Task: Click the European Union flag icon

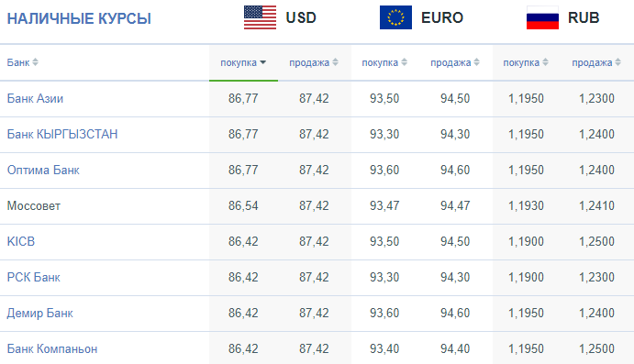Action: [395, 17]
